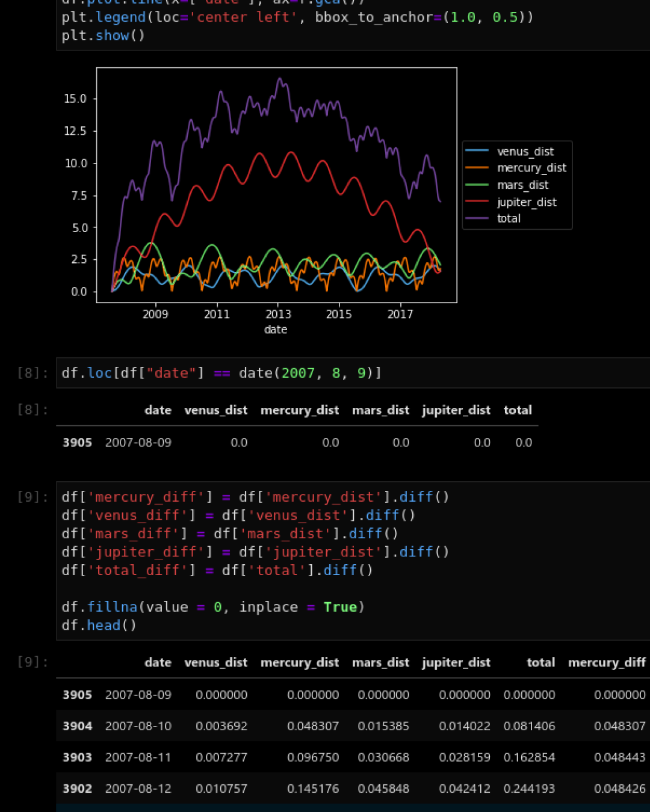Click the green mars_dist legend line
Viewport: 650px width, 812px height.
click(477, 185)
